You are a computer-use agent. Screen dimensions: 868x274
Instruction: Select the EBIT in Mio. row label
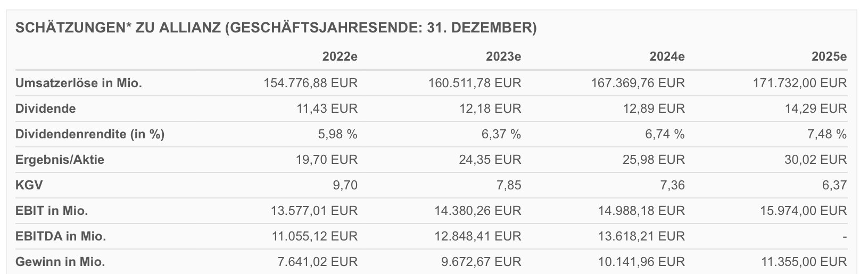[52, 211]
